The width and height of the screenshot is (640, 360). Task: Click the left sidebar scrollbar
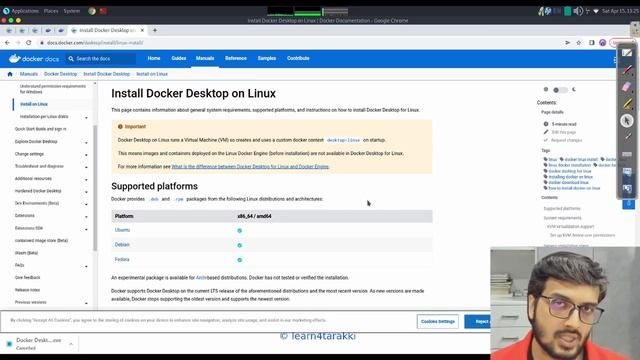point(95,188)
